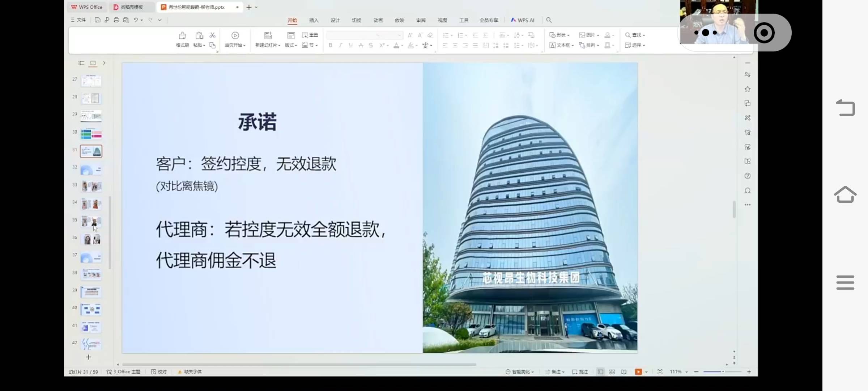Open the Insert (插入) ribbon tab
Viewport: 868px width, 391px height.
click(x=314, y=20)
